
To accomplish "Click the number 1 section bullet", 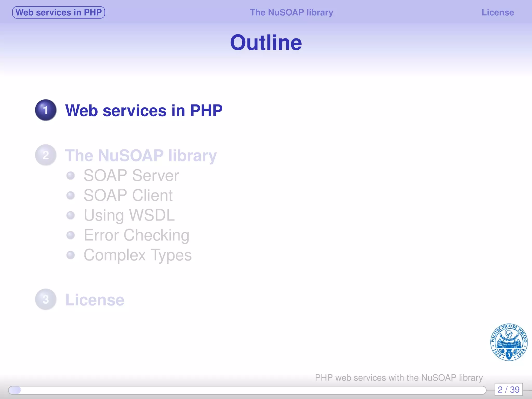I will tap(46, 110).
